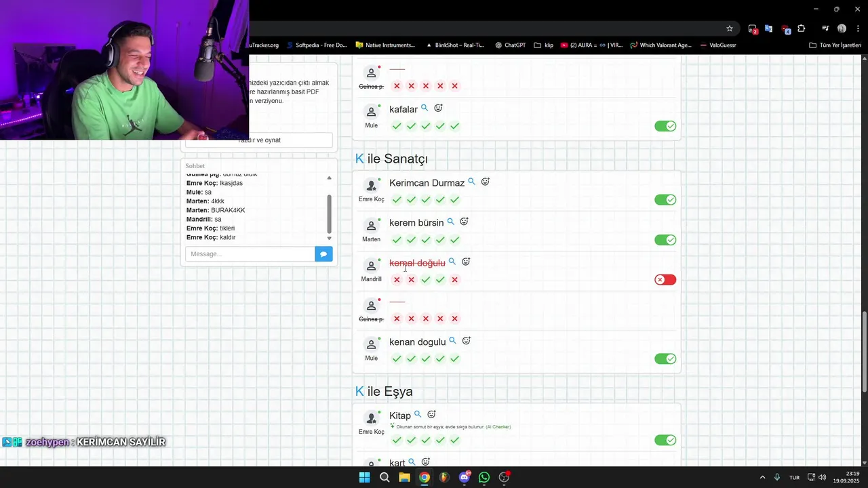
Task: Send chat message with blue button
Action: pos(323,254)
